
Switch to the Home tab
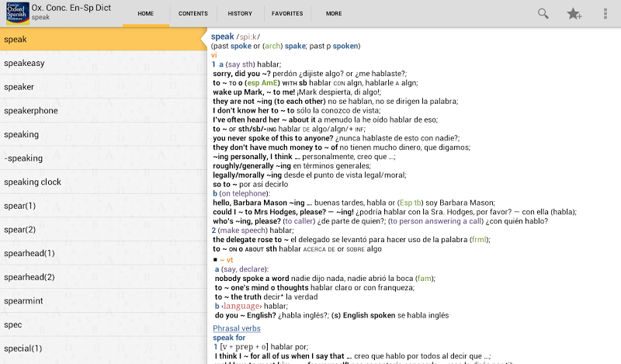145,13
